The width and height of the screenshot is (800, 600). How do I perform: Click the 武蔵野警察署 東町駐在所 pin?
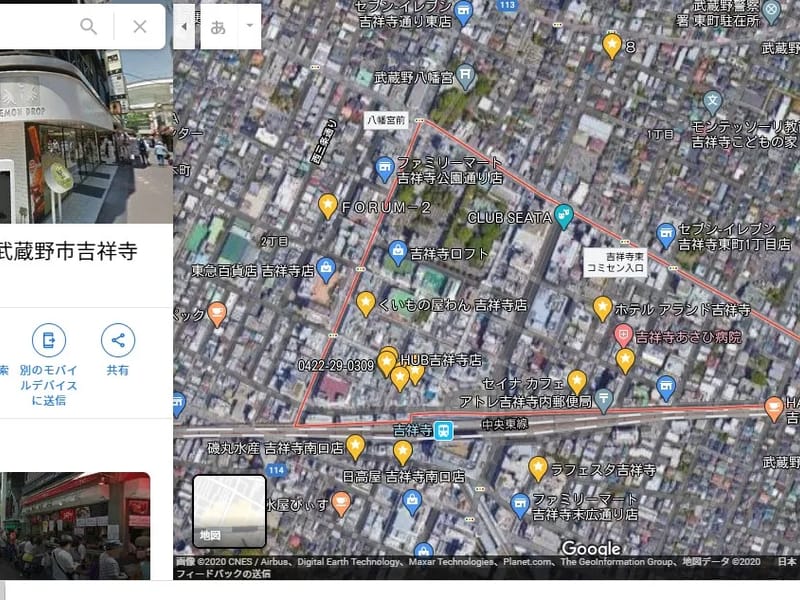click(x=771, y=11)
